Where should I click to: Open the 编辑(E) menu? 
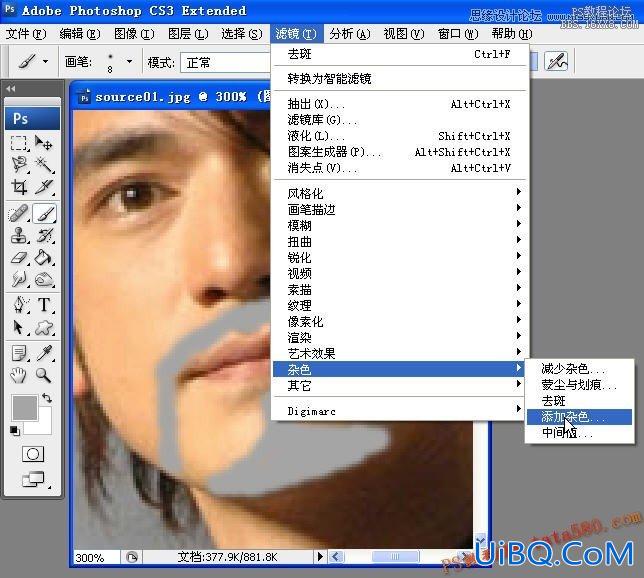[80, 34]
